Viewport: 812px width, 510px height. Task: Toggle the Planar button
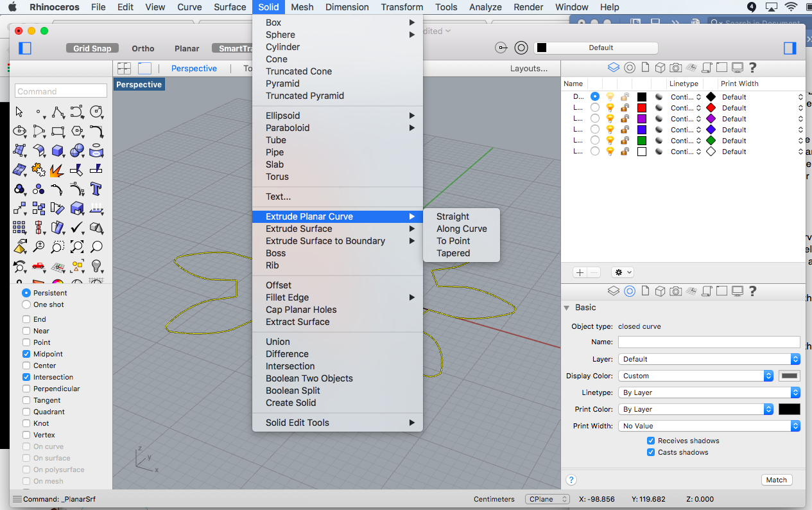[x=187, y=48]
